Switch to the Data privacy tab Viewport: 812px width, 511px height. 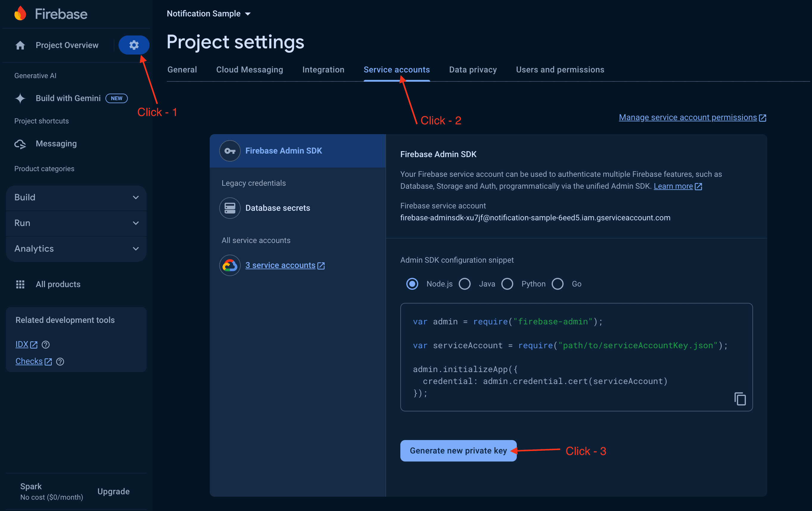pos(473,69)
